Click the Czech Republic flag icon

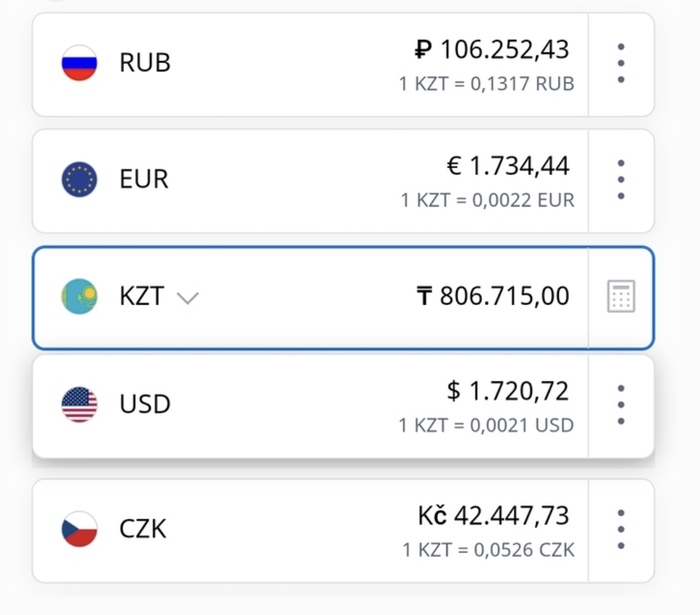pos(79,528)
